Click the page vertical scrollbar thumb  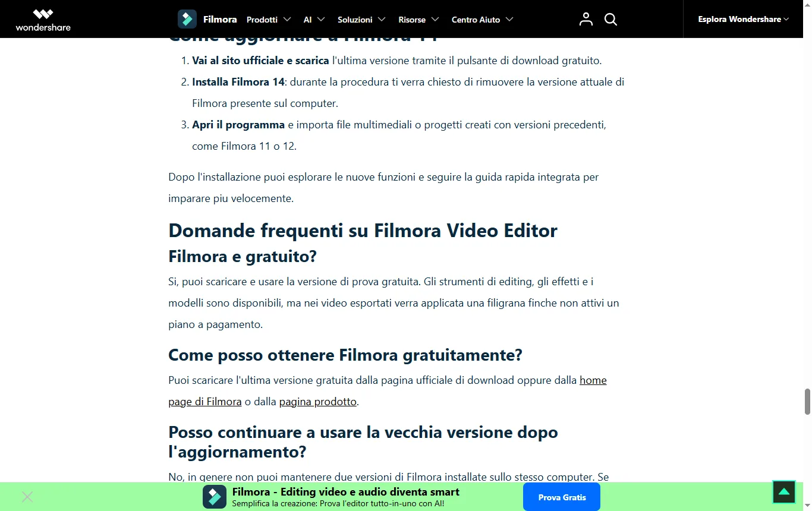click(x=807, y=402)
